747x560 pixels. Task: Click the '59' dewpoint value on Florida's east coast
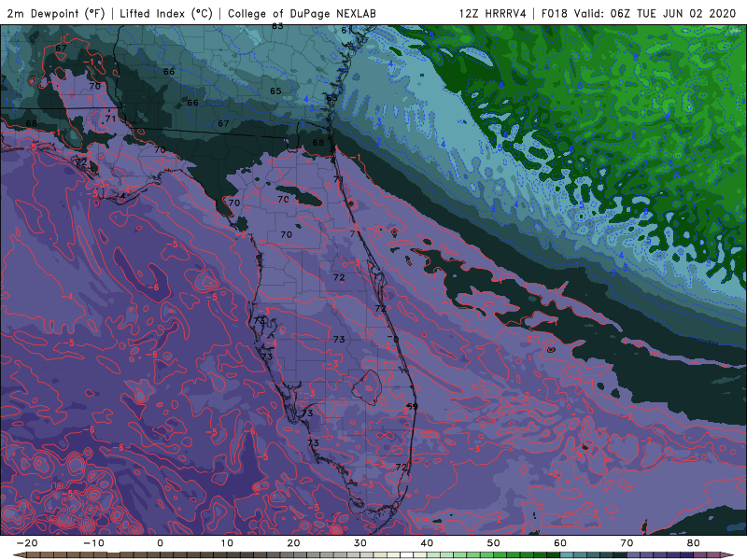tap(412, 406)
